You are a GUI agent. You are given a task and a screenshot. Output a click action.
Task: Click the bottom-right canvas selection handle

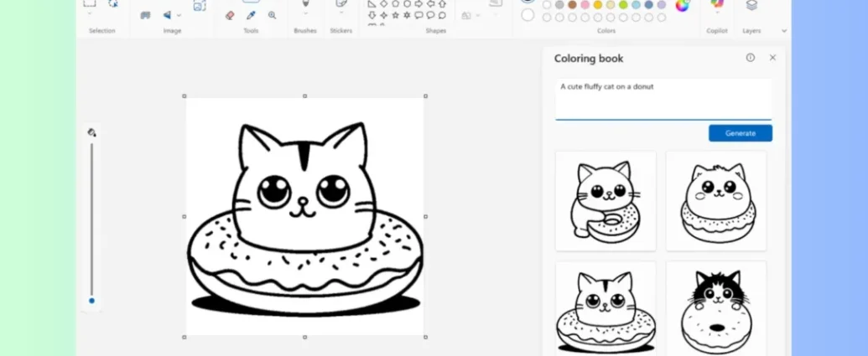426,337
